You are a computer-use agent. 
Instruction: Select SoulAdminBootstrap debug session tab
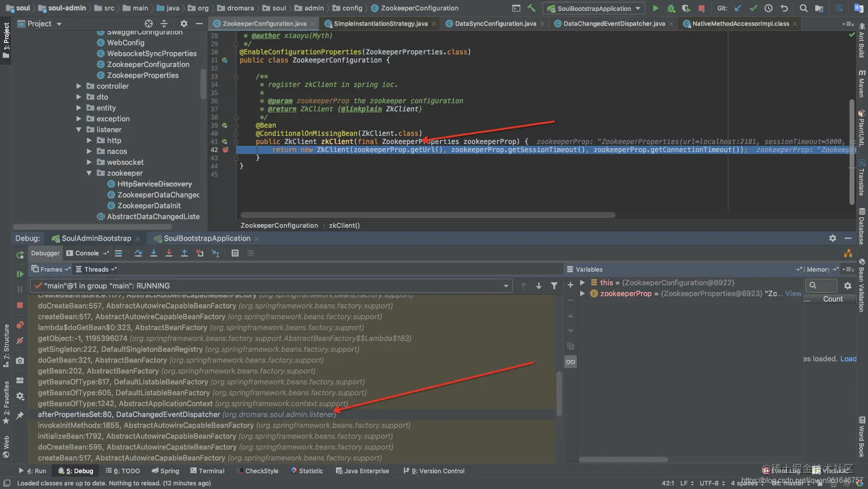pyautogui.click(x=96, y=238)
